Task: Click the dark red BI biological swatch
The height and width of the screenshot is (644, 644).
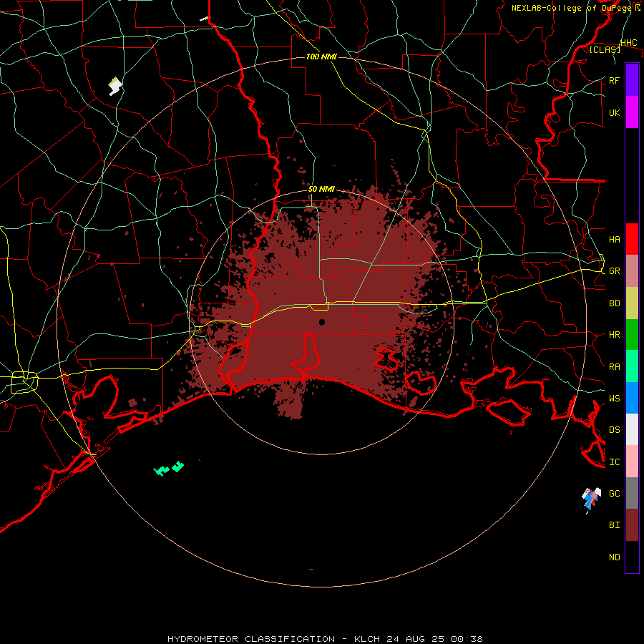Action: coord(632,525)
